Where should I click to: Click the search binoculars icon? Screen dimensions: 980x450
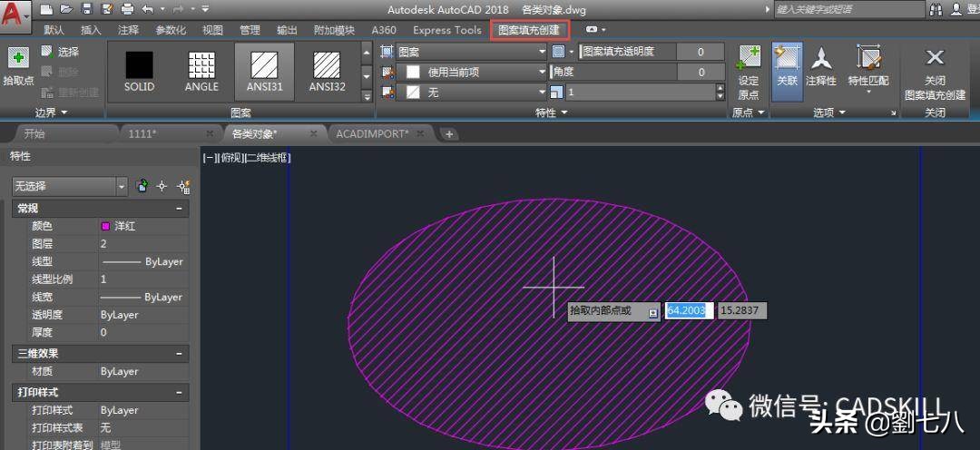point(936,9)
